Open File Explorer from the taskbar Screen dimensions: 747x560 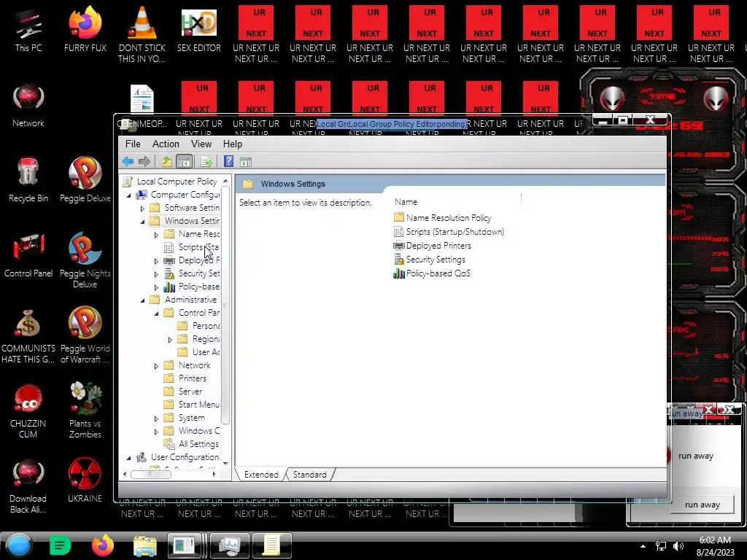[x=145, y=545]
